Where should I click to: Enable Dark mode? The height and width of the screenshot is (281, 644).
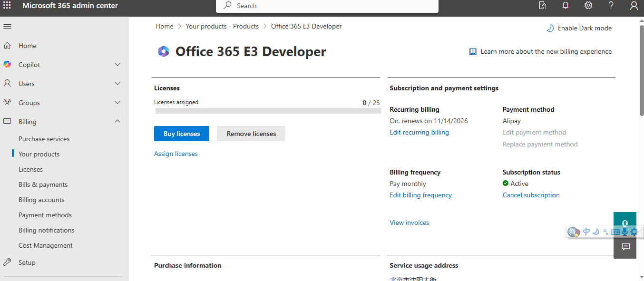[x=578, y=28]
